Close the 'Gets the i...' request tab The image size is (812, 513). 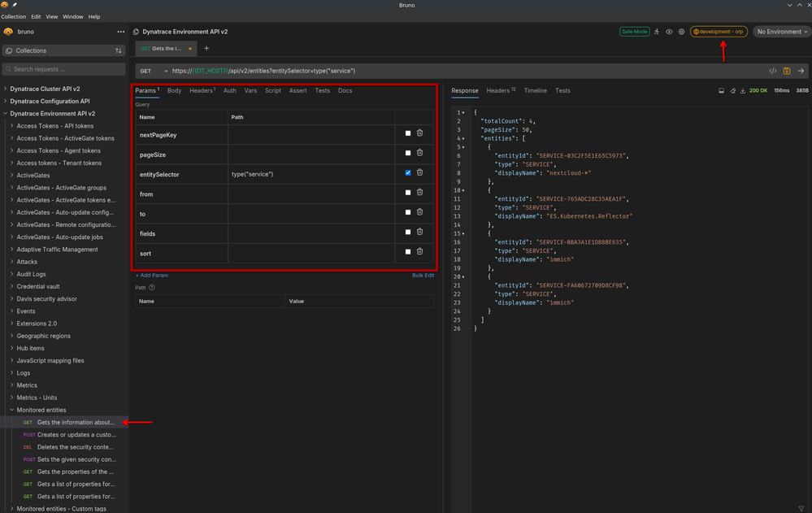pyautogui.click(x=190, y=49)
